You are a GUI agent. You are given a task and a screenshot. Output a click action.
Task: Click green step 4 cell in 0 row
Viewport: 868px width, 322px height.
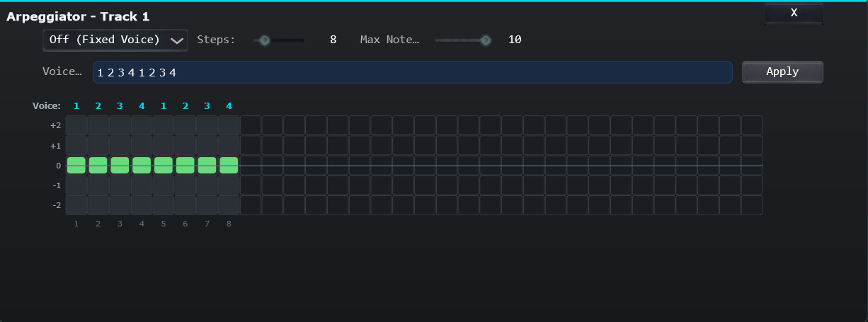point(142,165)
